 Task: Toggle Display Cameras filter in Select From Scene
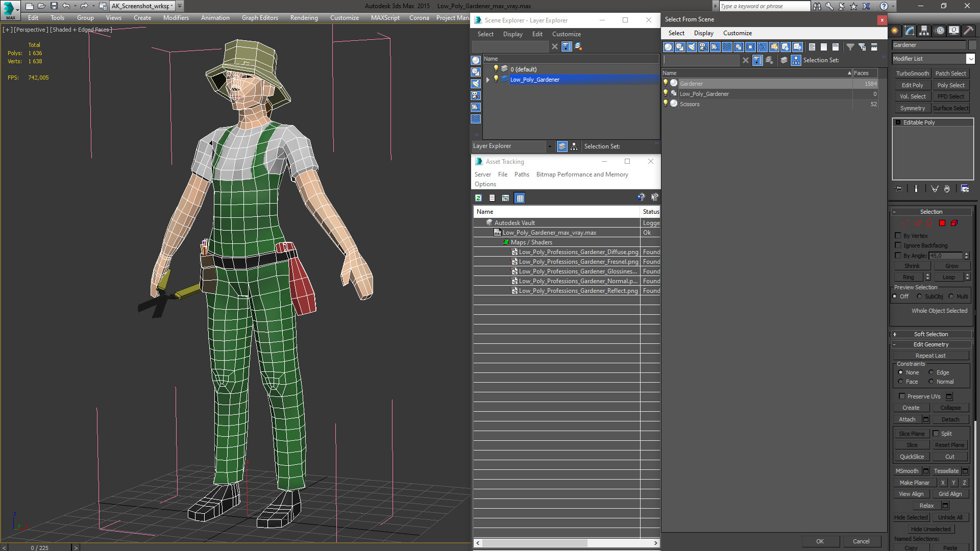point(703,47)
